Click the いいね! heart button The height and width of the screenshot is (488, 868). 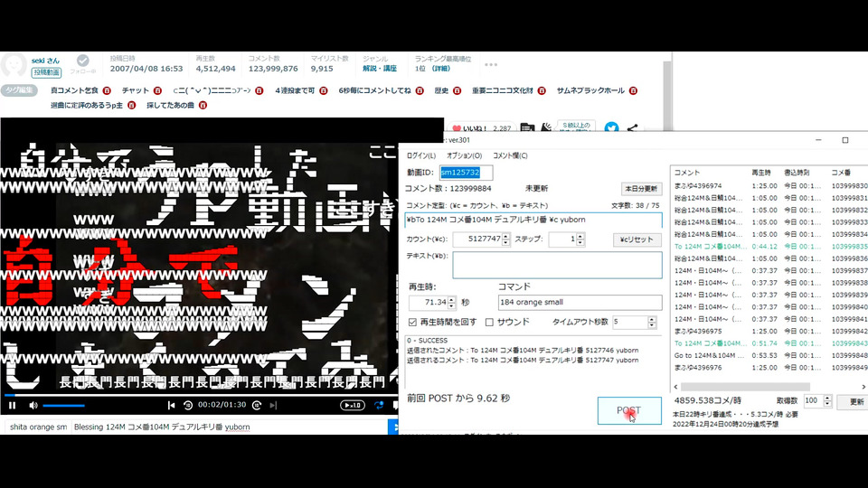pyautogui.click(x=482, y=127)
